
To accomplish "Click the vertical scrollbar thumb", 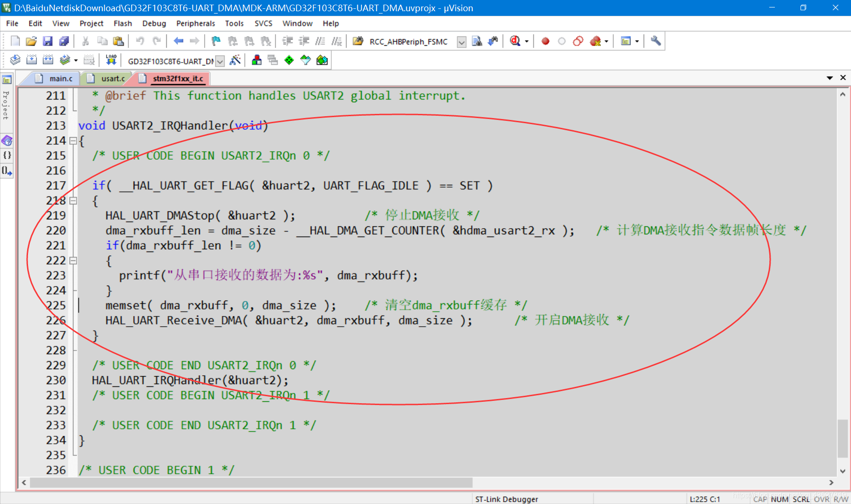I will 843,439.
